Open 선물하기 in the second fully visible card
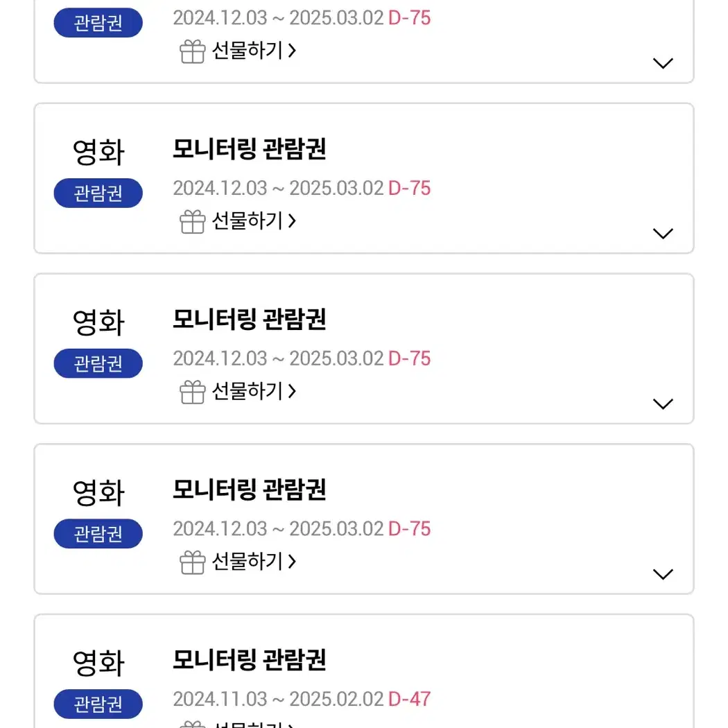This screenshot has height=728, width=728. pos(254,391)
